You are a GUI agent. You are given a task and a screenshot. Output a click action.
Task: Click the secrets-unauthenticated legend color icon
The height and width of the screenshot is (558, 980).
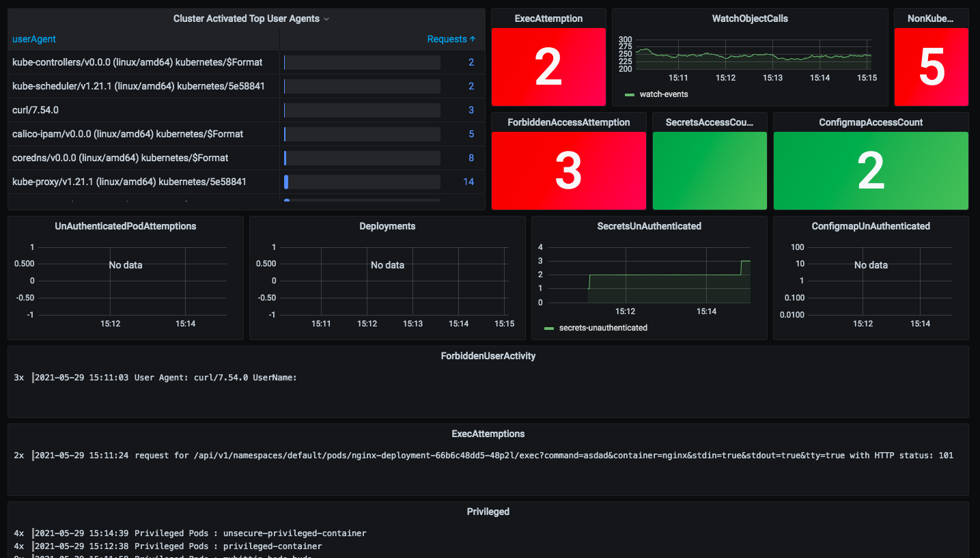550,328
